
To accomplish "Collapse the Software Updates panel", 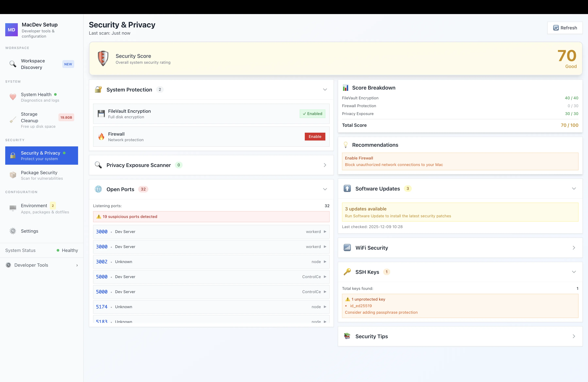I will [574, 189].
